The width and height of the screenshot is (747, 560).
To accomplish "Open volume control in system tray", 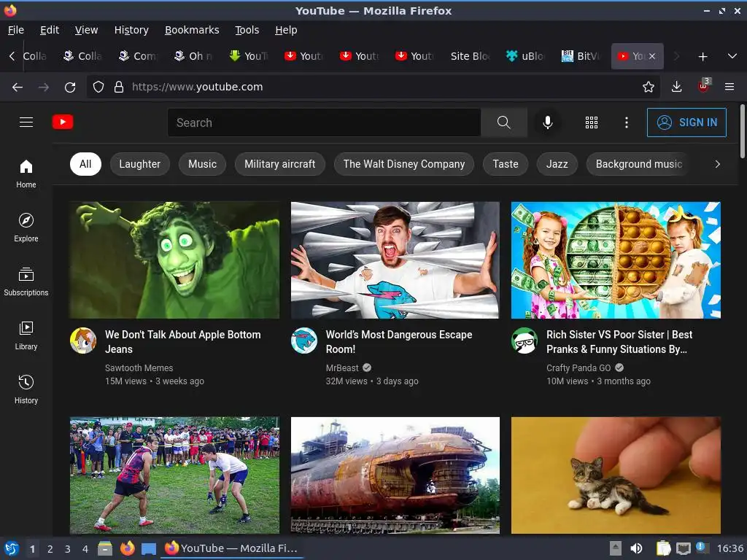I will pyautogui.click(x=636, y=548).
